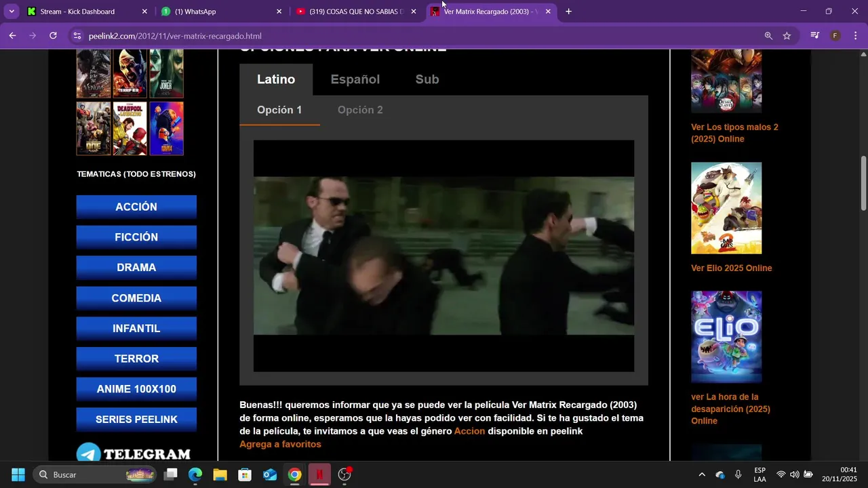Open the Terrifier movie poster thumbnail
Image resolution: width=868 pixels, height=488 pixels.
coord(130,73)
